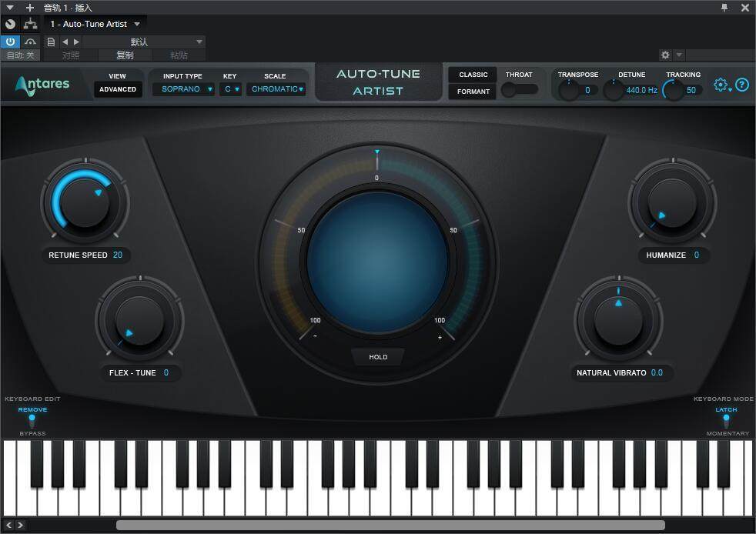Open the settings gear icon
The image size is (756, 534).
click(x=721, y=85)
